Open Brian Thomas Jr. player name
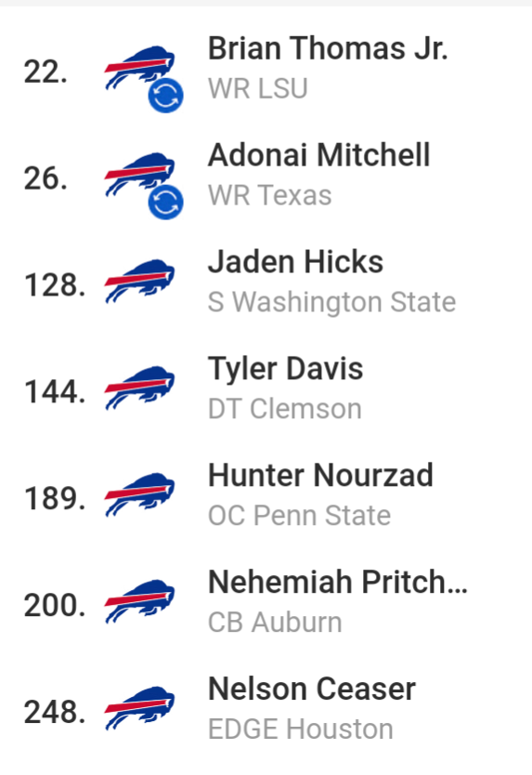The height and width of the screenshot is (775, 532). pyautogui.click(x=328, y=49)
